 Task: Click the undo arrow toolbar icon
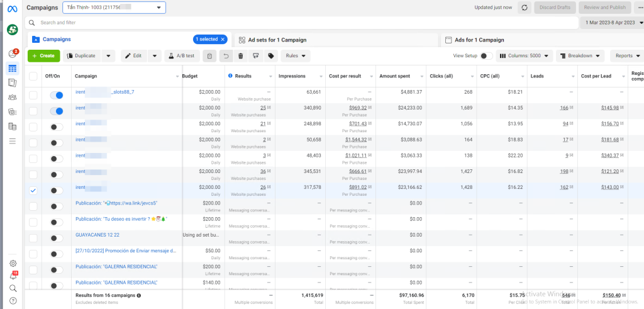[x=226, y=56]
